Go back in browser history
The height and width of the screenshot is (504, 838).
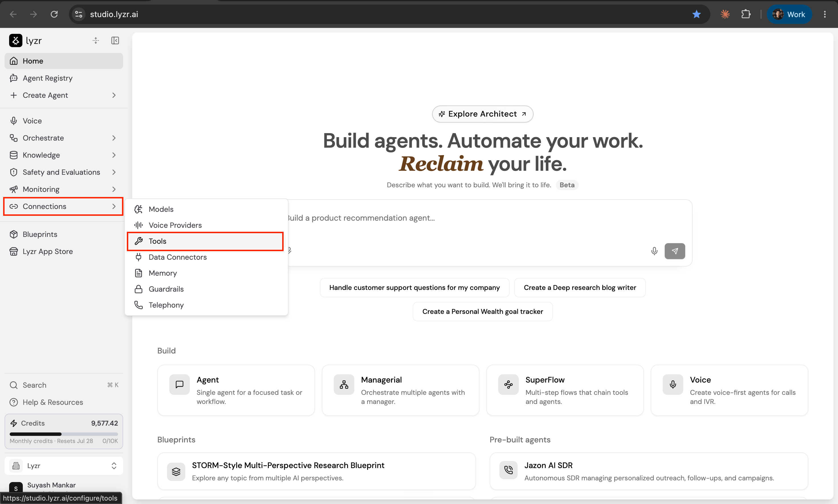coord(13,14)
